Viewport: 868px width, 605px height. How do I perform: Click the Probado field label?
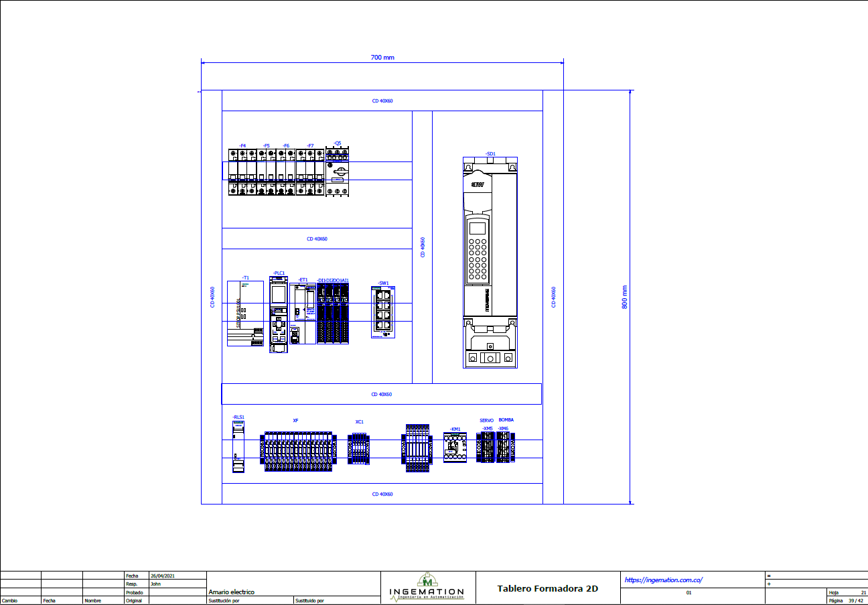133,592
